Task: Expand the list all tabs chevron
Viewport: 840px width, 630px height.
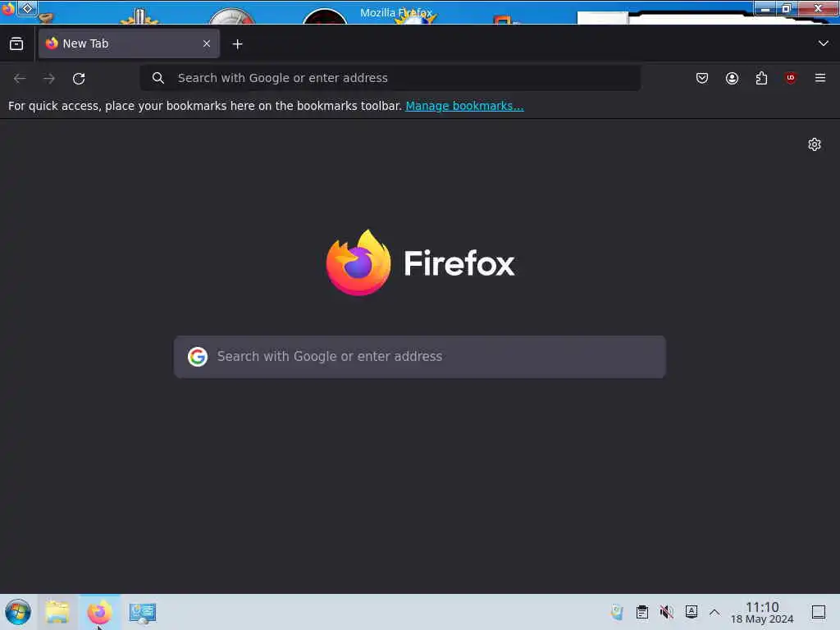Action: click(x=823, y=43)
